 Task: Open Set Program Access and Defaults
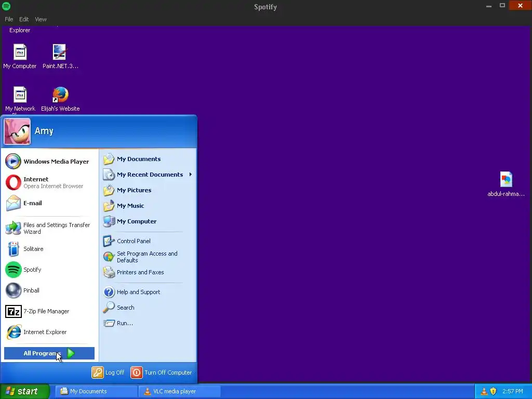[x=148, y=257]
